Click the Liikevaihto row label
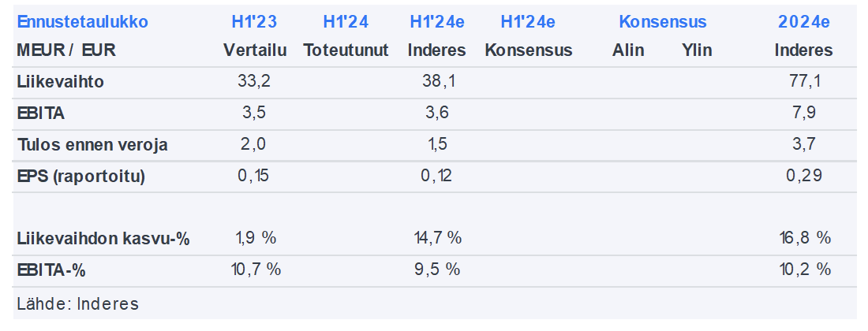This screenshot has width=868, height=331. (60, 81)
